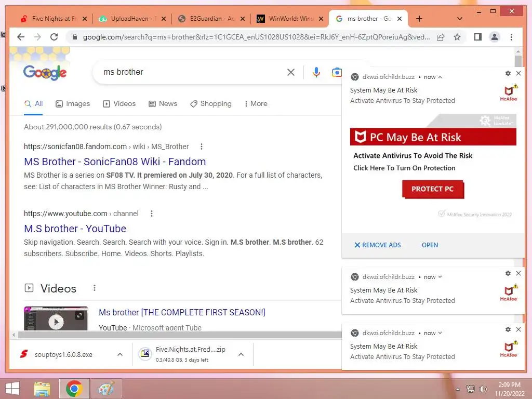Screen dimensions: 532x399
Task: Click the page's vertical scrollbar
Action: [518, 61]
